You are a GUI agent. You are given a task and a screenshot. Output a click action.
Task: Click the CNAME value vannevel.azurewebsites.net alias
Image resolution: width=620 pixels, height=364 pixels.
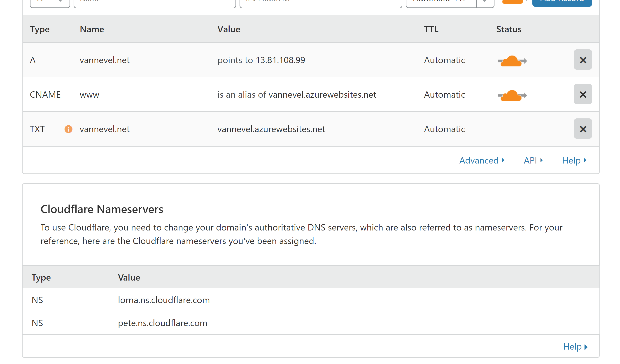point(322,95)
